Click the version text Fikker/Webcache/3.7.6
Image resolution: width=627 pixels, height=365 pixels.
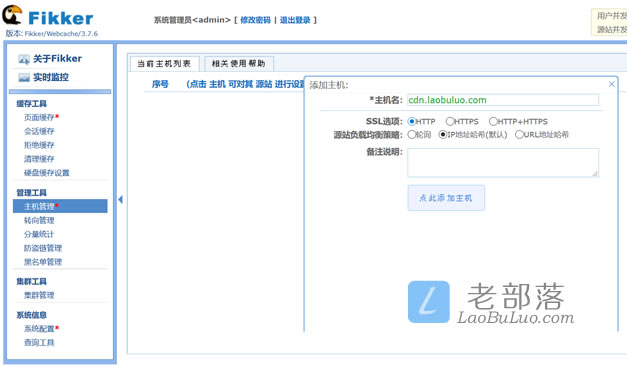tap(61, 34)
